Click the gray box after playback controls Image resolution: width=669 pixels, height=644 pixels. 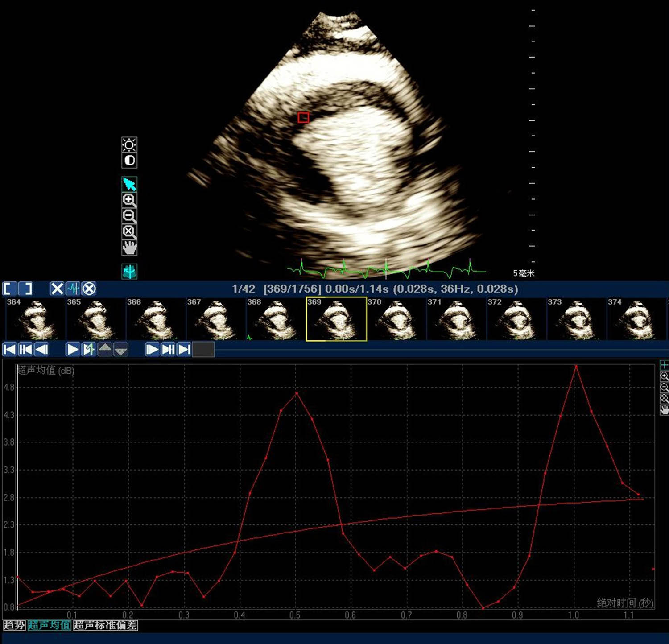[x=203, y=349]
